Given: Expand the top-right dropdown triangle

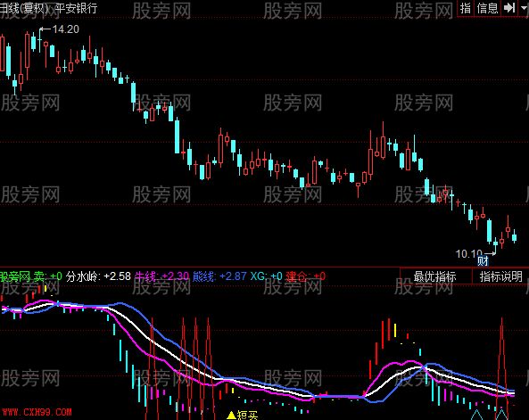Looking at the screenshot, I should (x=525, y=7).
